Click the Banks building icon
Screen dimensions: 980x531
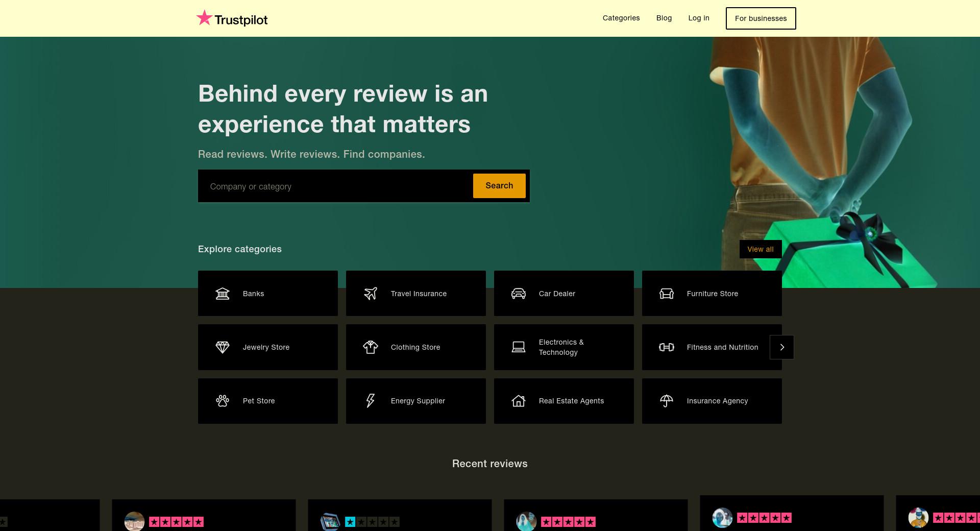(223, 294)
